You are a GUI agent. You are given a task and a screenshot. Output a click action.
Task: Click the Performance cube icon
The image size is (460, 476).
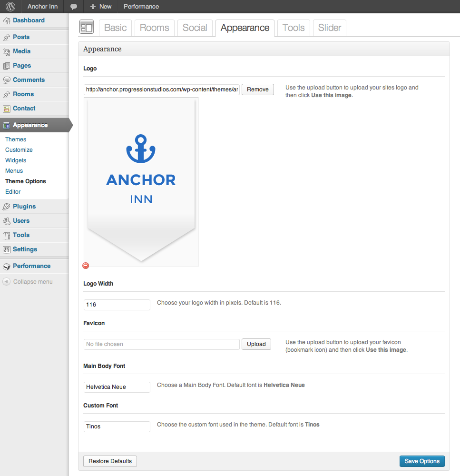point(6,267)
